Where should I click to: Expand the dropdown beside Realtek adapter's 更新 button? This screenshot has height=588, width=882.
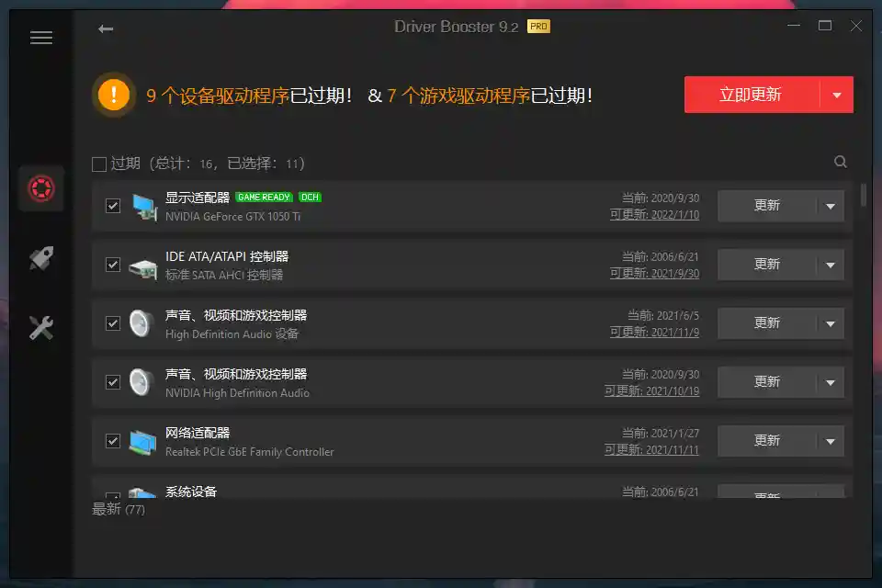click(x=831, y=441)
